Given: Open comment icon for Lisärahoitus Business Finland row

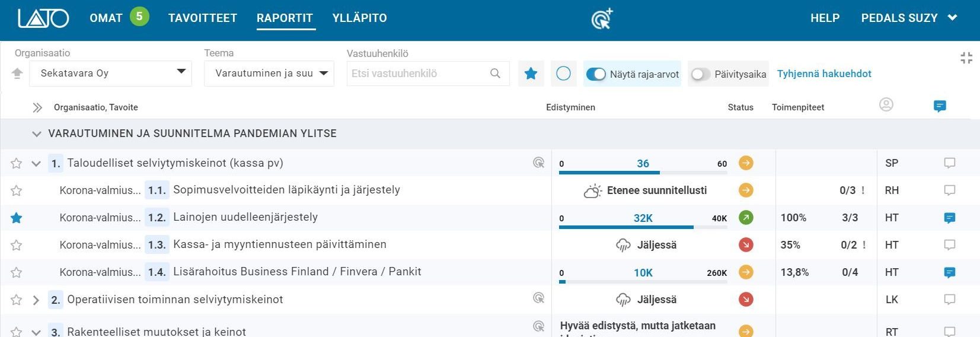Looking at the screenshot, I should click(x=949, y=272).
